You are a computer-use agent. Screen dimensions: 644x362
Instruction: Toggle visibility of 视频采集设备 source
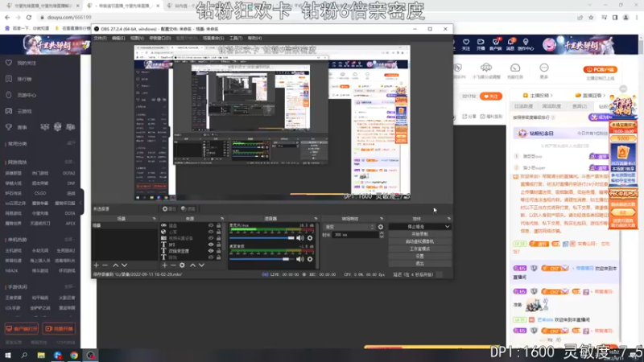(211, 238)
